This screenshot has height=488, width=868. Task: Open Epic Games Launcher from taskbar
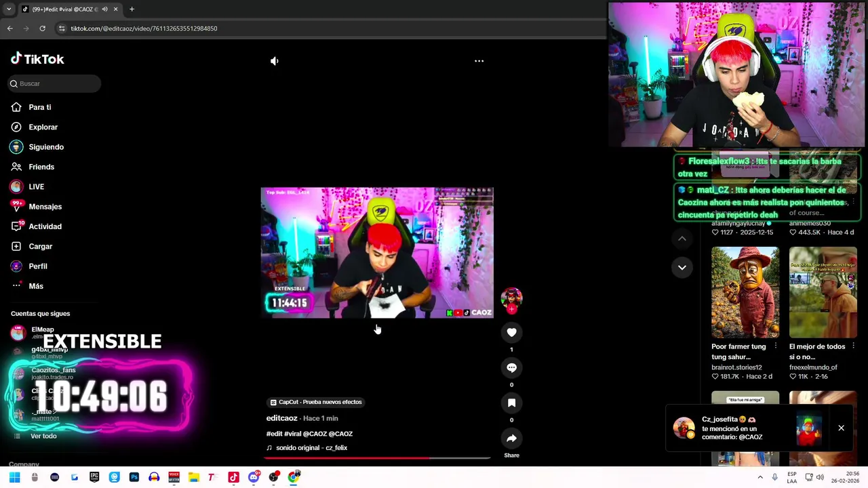(x=94, y=477)
